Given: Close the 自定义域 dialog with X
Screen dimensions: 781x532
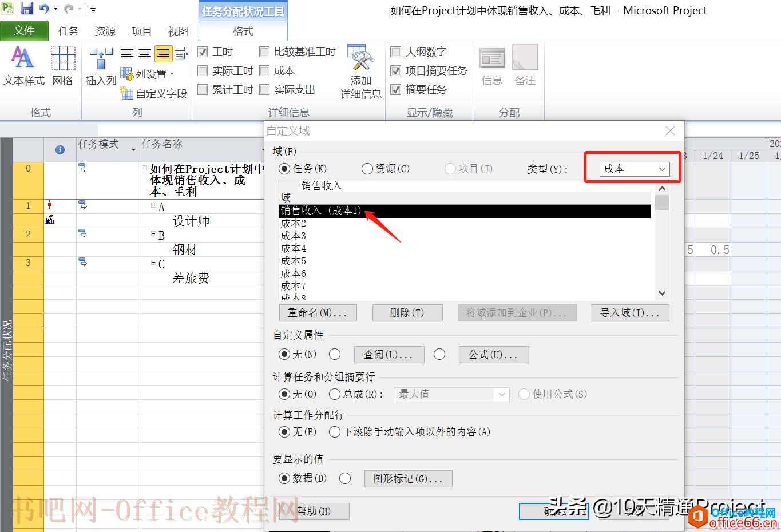Looking at the screenshot, I should click(671, 131).
